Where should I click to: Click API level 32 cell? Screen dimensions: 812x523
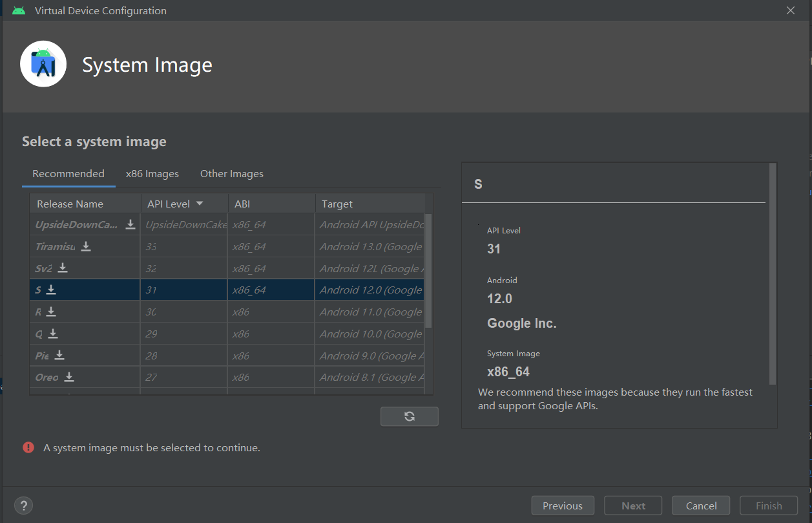(x=184, y=268)
